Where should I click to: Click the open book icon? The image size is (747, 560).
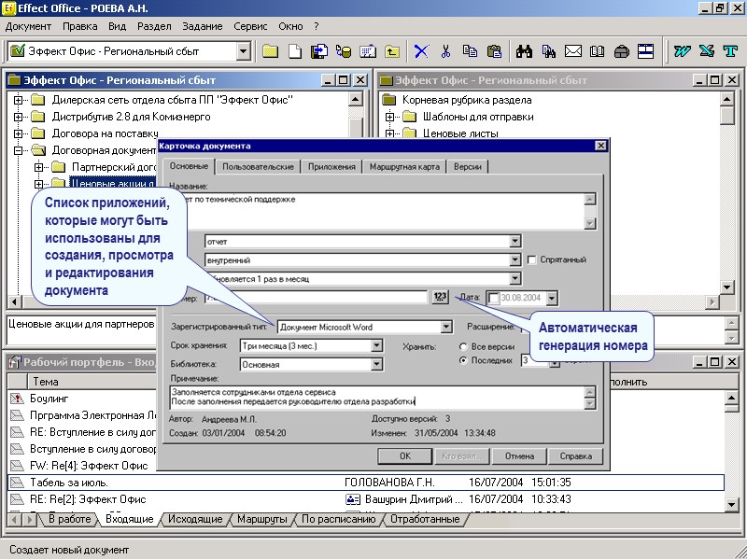tap(597, 51)
